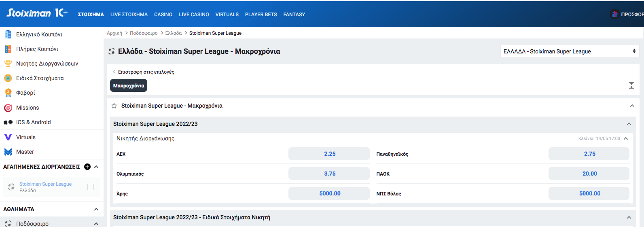Click the back arrow before Επιστροφή στις επιλογές
Screen dimensions: 644x227
(x=114, y=72)
